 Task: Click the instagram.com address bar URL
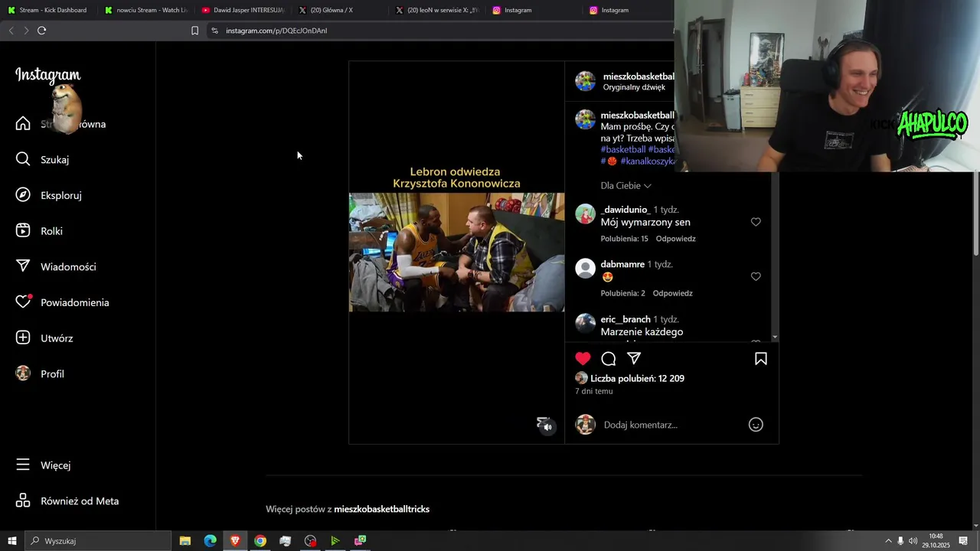coord(276,31)
